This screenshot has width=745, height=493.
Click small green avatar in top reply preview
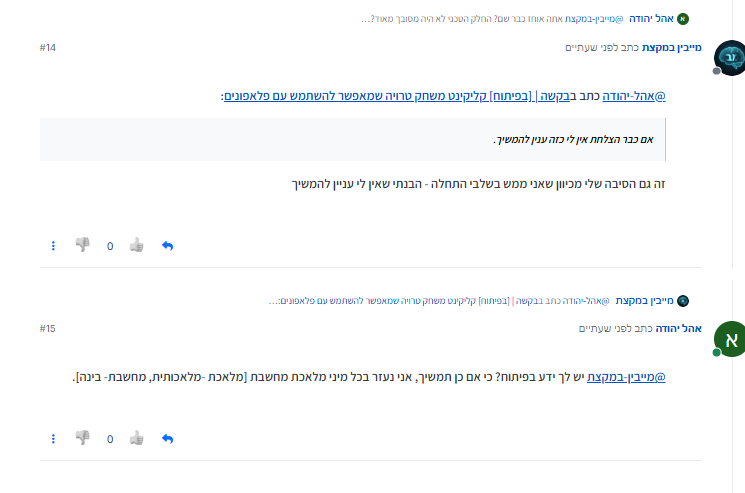[683, 19]
